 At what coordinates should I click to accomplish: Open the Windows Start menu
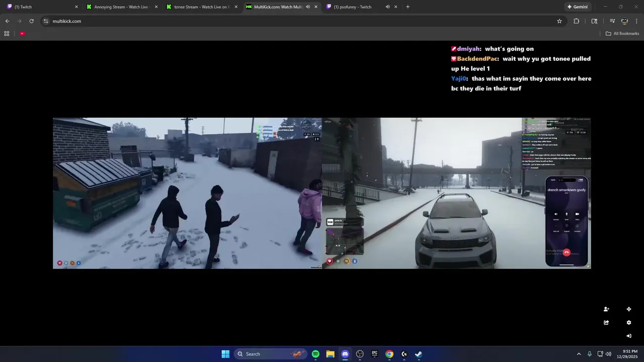(225, 354)
